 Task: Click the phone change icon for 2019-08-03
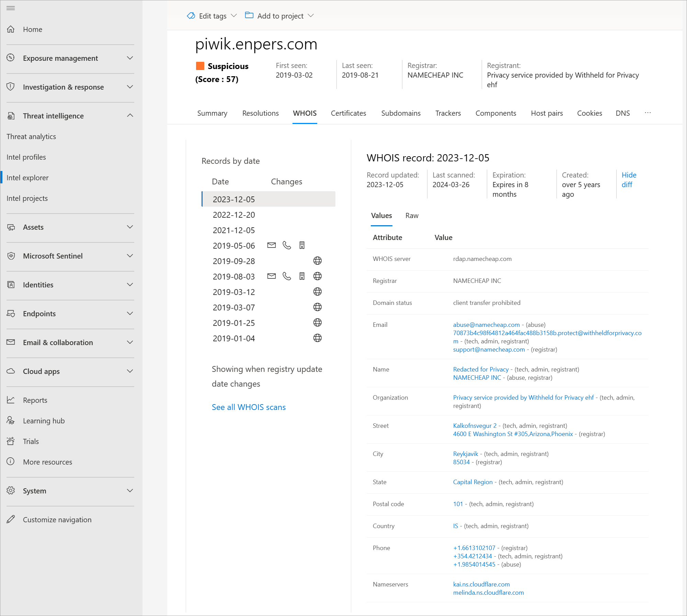(287, 276)
